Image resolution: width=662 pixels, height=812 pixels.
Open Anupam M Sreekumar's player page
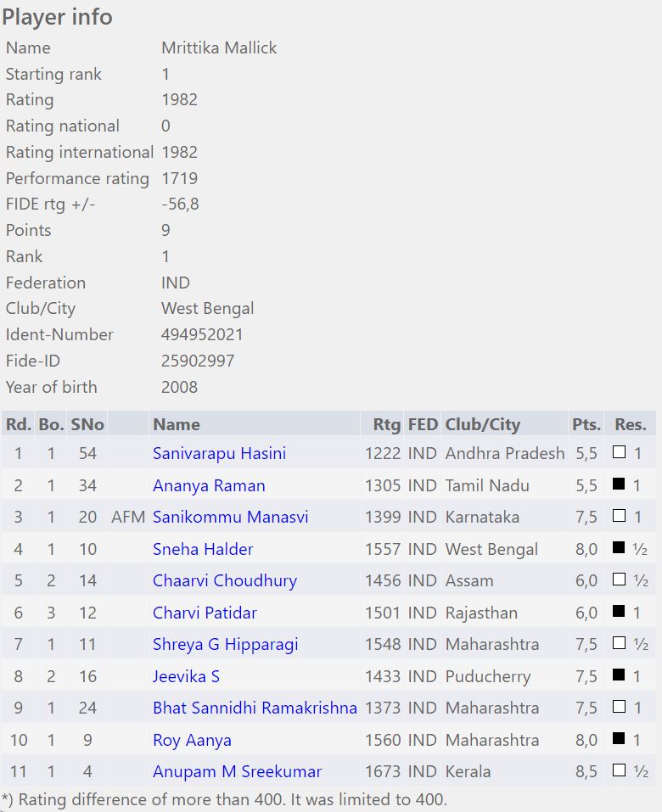(x=237, y=771)
